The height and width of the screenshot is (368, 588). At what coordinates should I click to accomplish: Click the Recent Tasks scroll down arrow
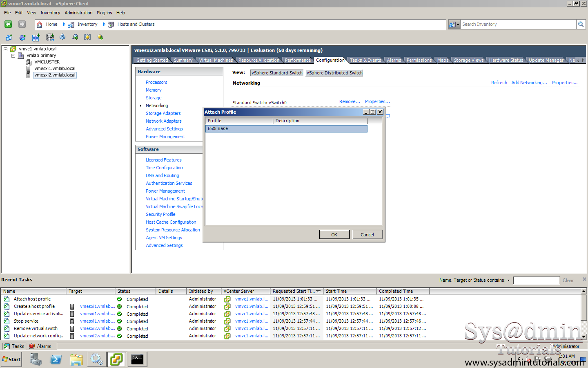point(584,337)
